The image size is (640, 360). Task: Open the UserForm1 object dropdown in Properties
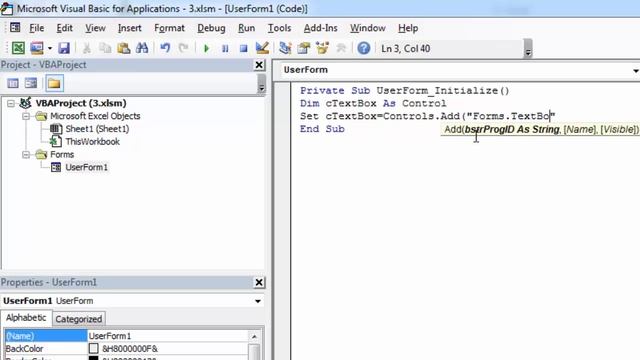pyautogui.click(x=258, y=301)
